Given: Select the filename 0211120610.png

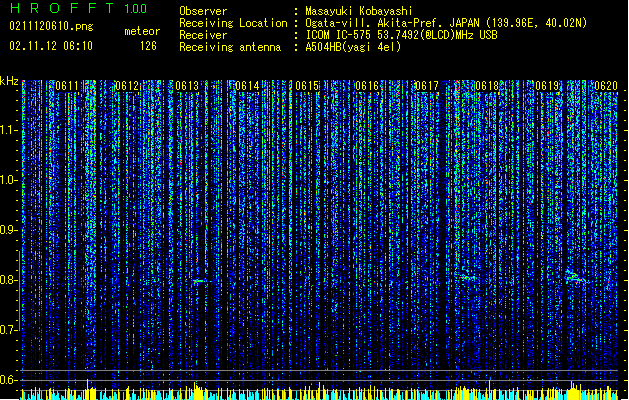Looking at the screenshot, I should (x=51, y=26).
